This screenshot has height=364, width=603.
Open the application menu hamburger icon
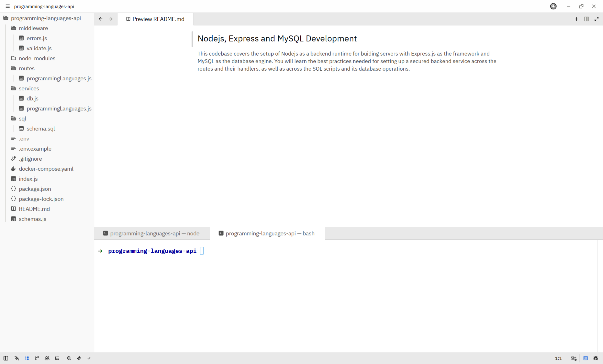(8, 6)
